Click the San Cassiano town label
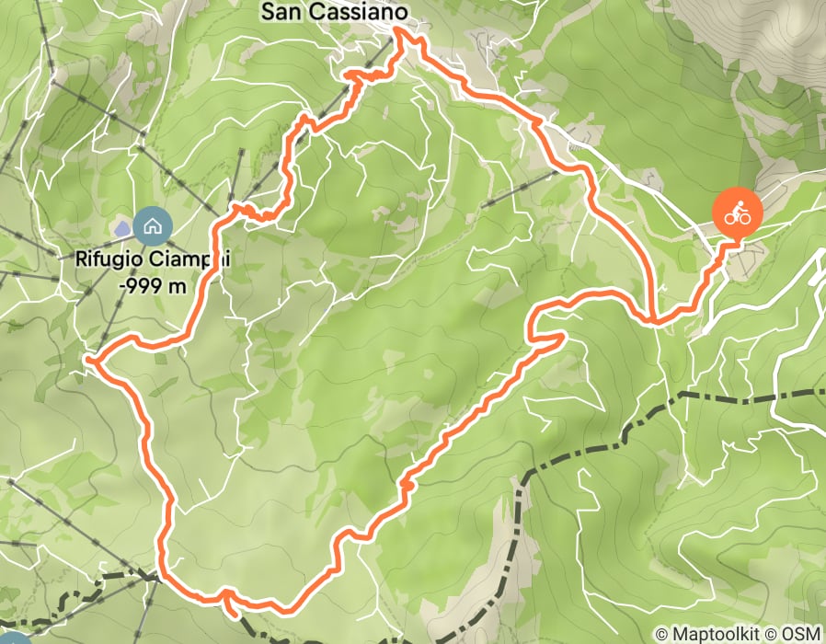 335,12
